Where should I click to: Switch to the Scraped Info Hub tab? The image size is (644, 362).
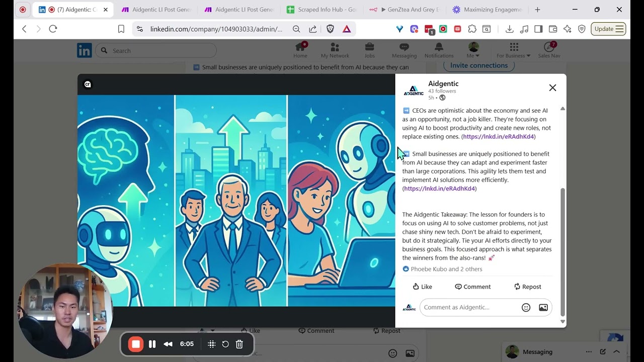pos(322,10)
